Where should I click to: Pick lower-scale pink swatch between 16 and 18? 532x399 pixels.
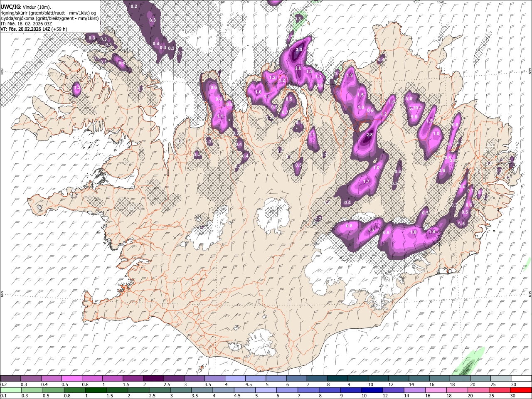(x=436, y=390)
